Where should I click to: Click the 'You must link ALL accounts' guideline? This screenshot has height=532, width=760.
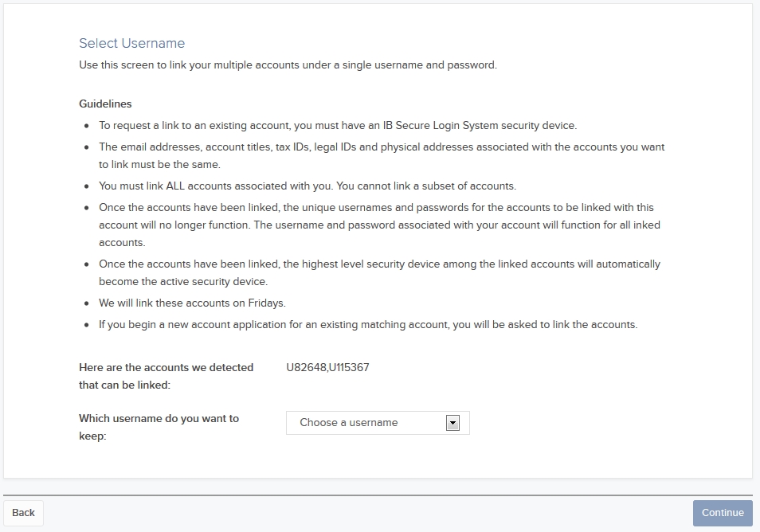coord(308,186)
